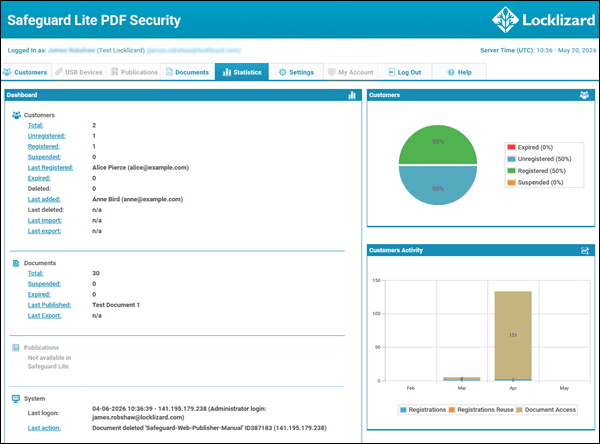Click the Documents tab page icon

tap(169, 72)
